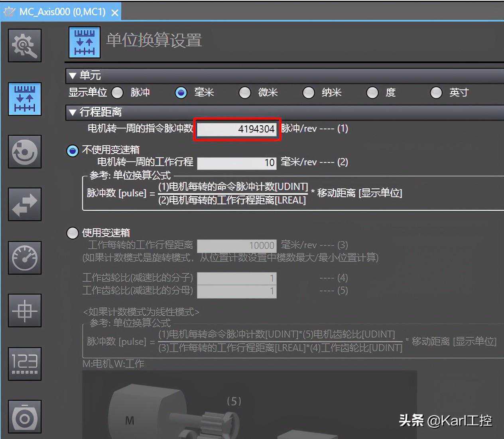This screenshot has width=504, height=439.
Task: Enable 使用变速箱 gearbox option
Action: [x=72, y=233]
